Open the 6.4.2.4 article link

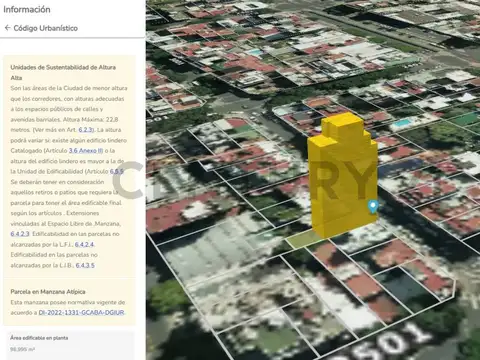(x=84, y=244)
